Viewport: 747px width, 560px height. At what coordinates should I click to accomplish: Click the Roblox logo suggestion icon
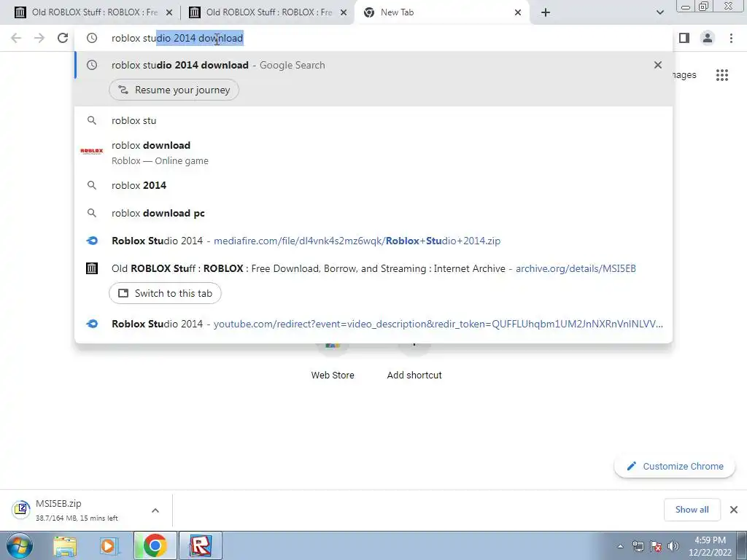tap(92, 151)
